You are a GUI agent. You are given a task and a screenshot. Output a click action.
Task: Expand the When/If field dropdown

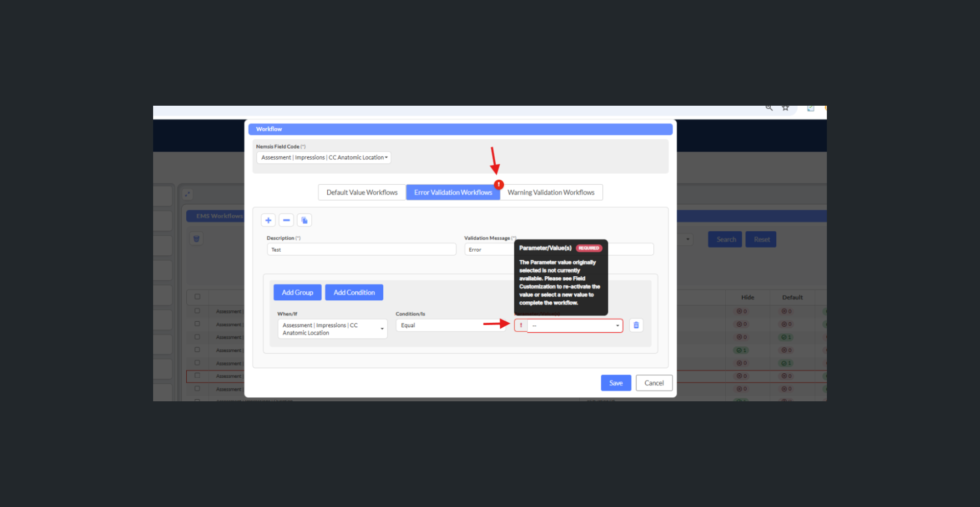coord(332,329)
